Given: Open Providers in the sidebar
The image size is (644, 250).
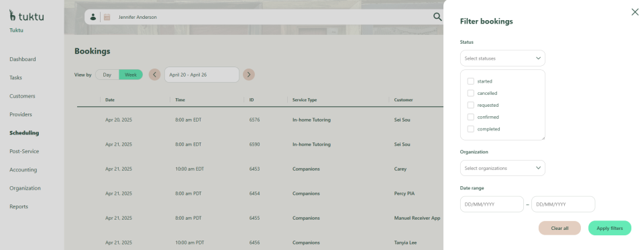Looking at the screenshot, I should (21, 115).
